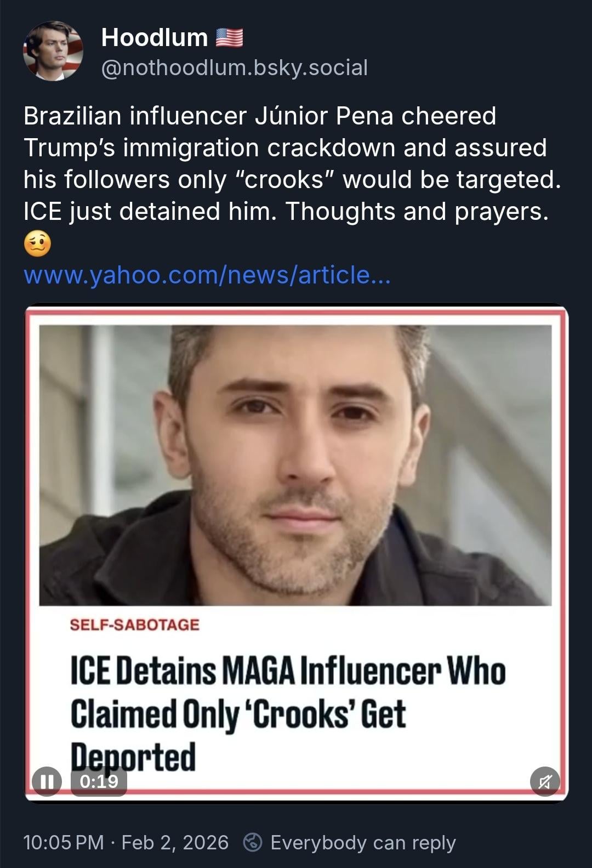
Task: Click the woozy face emoji in post
Action: (37, 243)
